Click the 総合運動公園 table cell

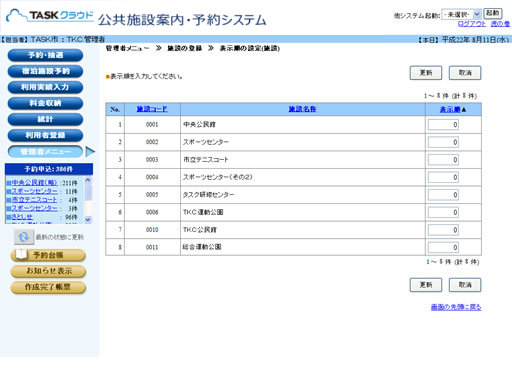(303, 247)
